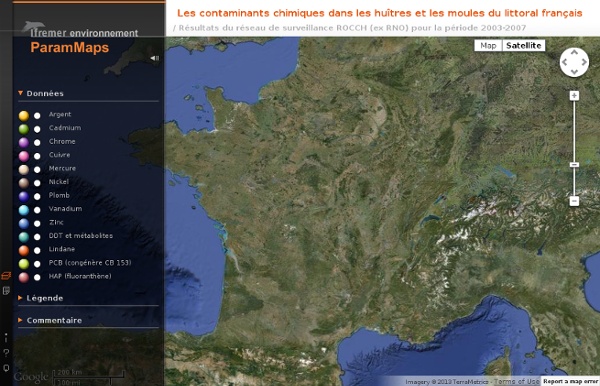This screenshot has height=386, width=600.
Task: Click the 'Cadmium' label text
Action: 65,128
